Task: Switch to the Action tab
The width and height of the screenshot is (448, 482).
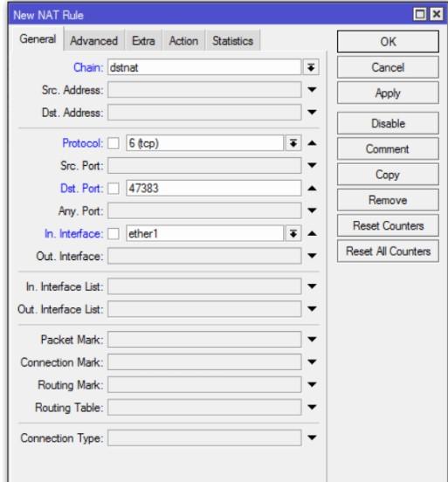Action: 183,40
